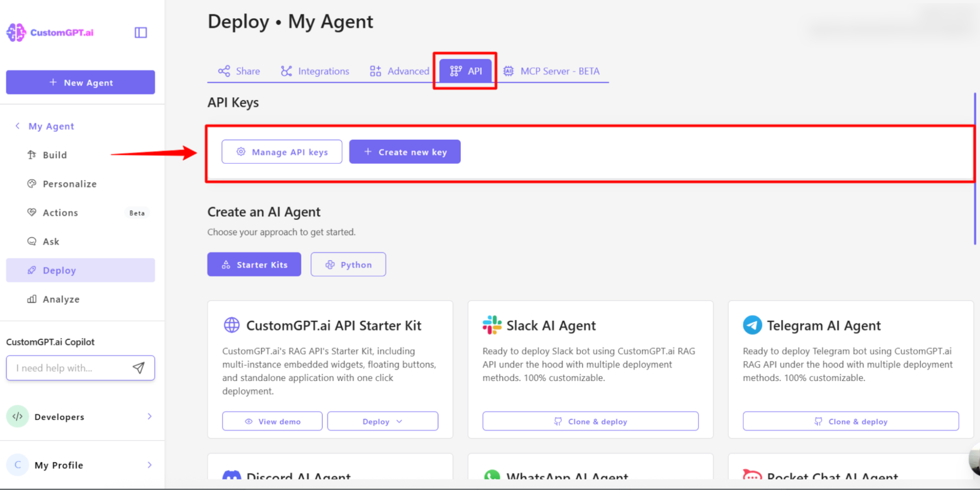Switch to the Integrations tab
Image resolution: width=980 pixels, height=490 pixels.
point(315,71)
